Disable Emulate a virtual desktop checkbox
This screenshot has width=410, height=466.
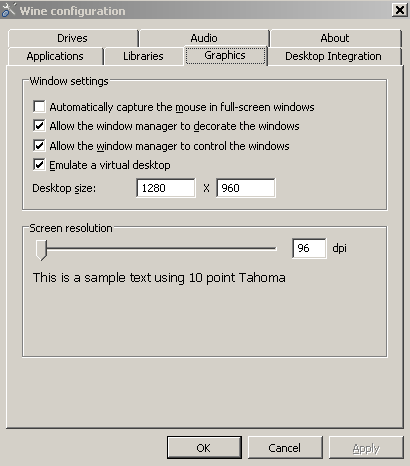[x=39, y=165]
